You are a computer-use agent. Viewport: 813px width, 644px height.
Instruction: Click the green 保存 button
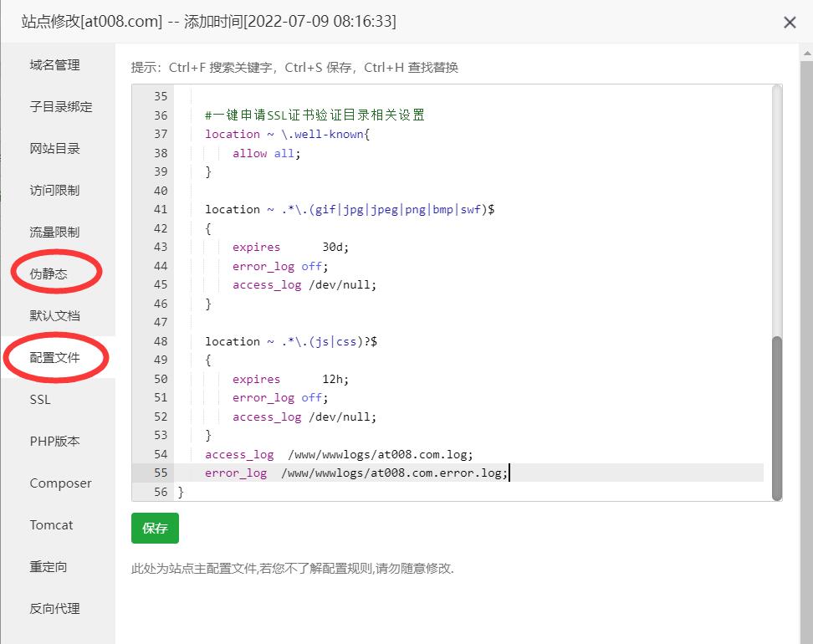(x=155, y=529)
